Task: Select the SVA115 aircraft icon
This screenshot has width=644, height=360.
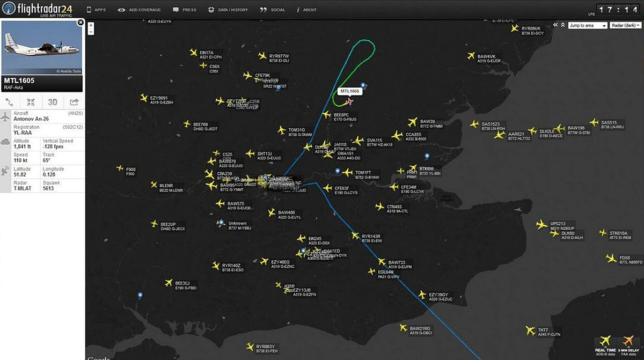Action: click(358, 140)
